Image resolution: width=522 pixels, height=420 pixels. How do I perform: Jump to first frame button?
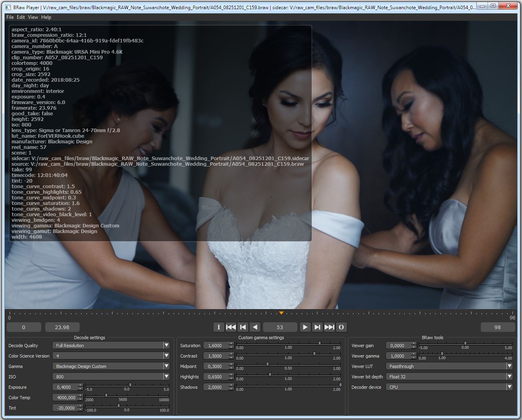pos(231,327)
